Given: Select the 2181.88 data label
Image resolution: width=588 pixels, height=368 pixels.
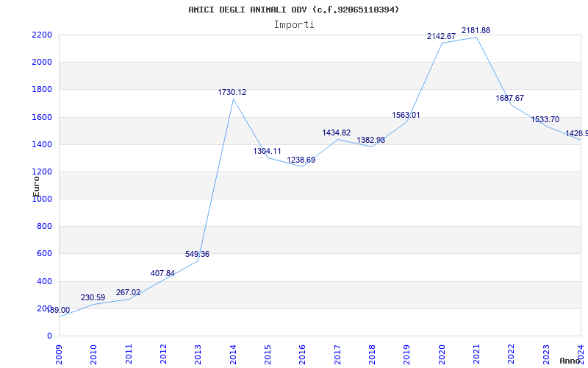Looking at the screenshot, I should 476,30.
